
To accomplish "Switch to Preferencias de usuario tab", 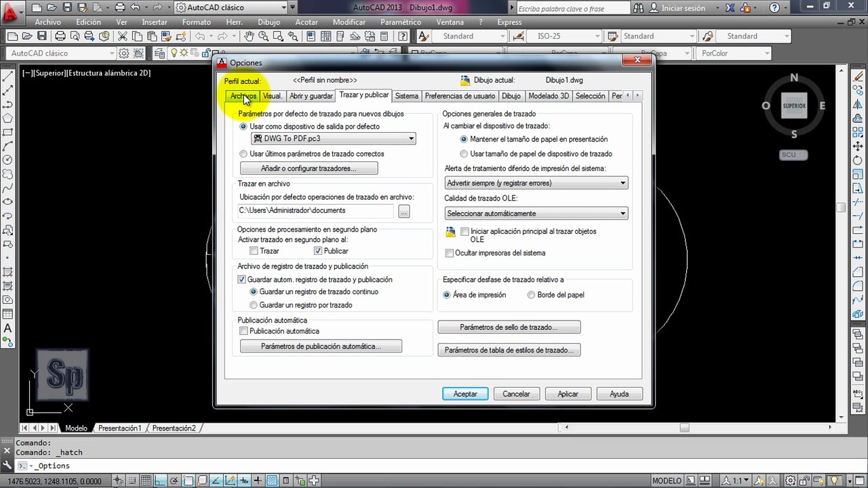I will [460, 96].
